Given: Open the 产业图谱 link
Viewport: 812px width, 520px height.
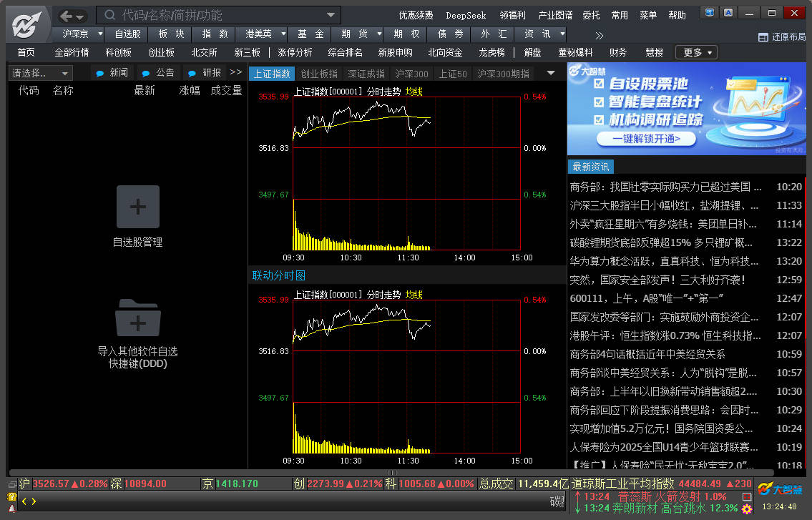Looking at the screenshot, I should [x=555, y=16].
